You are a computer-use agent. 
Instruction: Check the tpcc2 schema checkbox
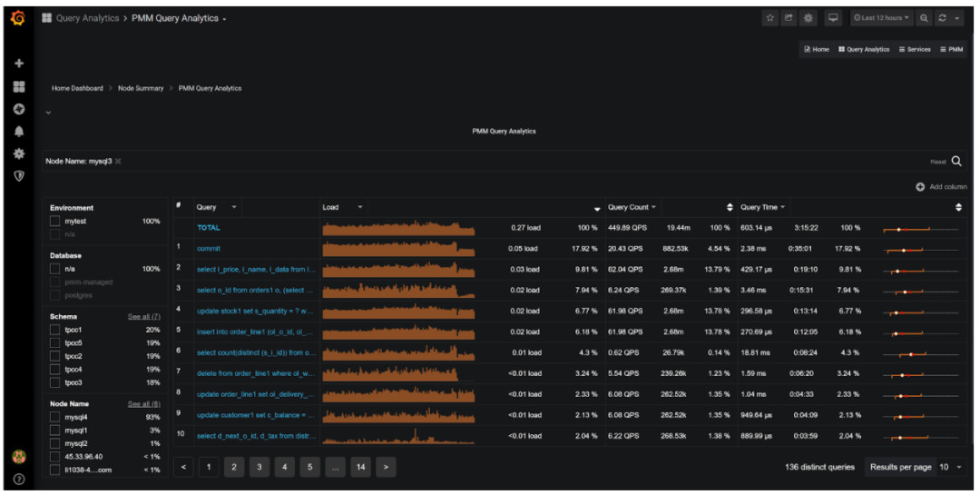tap(55, 356)
